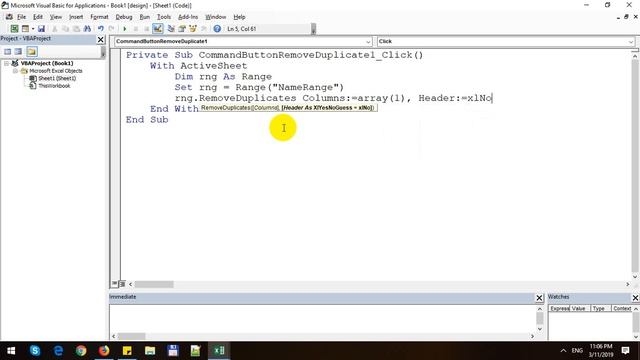The image size is (640, 360).
Task: Toggle Design Mode in toolbar
Action: point(158,29)
